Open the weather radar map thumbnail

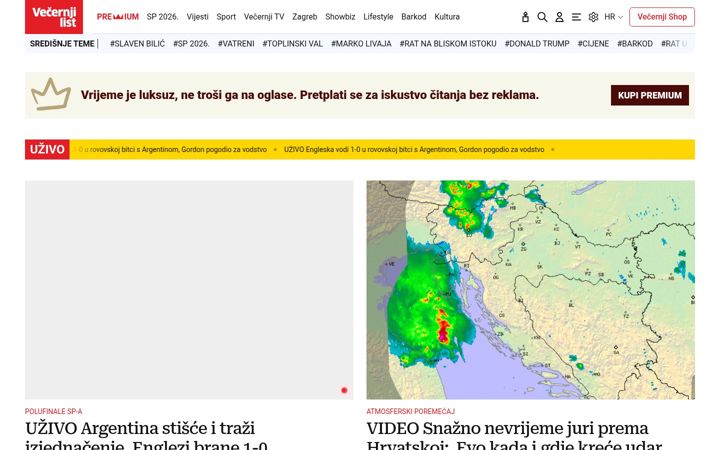coord(530,290)
